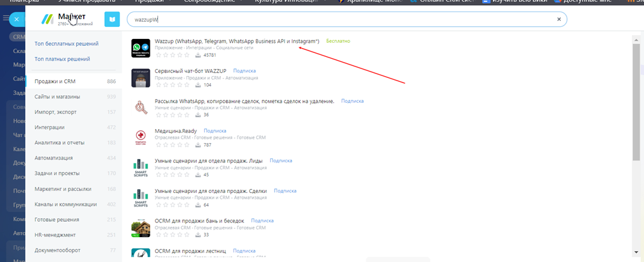Click the Медицина.Ready line Отраслевая CRM - Готовые решения
This screenshot has height=262, width=644.
(210, 138)
